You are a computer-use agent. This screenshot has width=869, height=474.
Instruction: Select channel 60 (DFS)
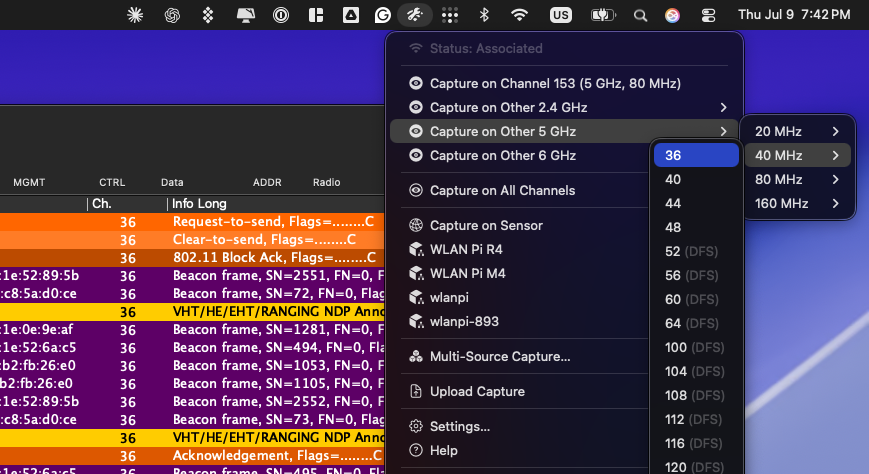[696, 299]
